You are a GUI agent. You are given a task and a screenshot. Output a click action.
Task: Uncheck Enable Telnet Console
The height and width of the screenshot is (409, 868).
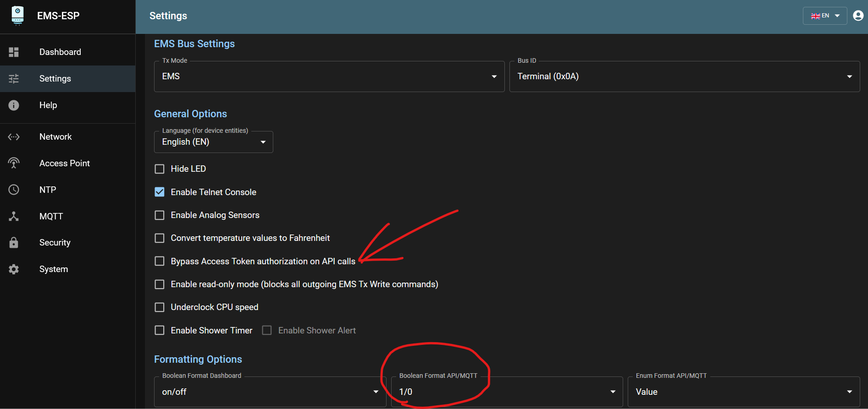tap(160, 192)
